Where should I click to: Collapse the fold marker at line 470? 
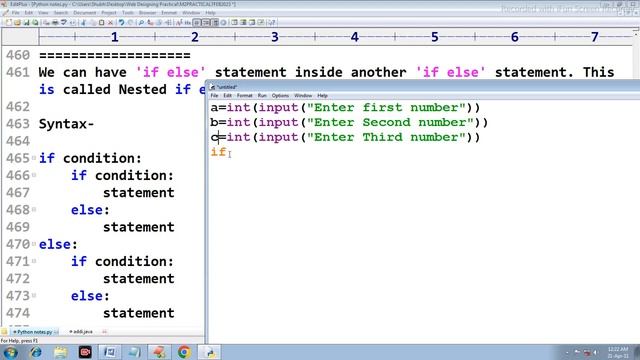(34, 244)
